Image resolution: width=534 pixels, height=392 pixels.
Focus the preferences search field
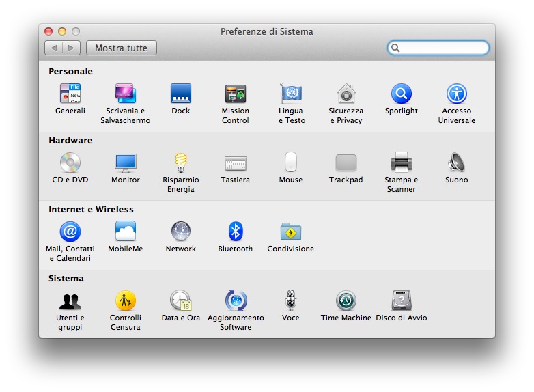[438, 48]
